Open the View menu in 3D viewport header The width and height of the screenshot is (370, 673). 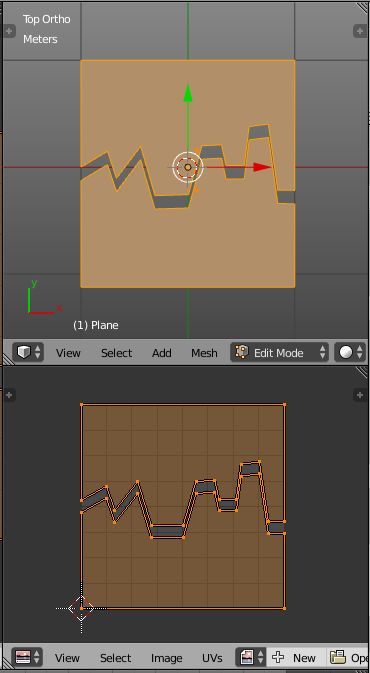[x=68, y=353]
